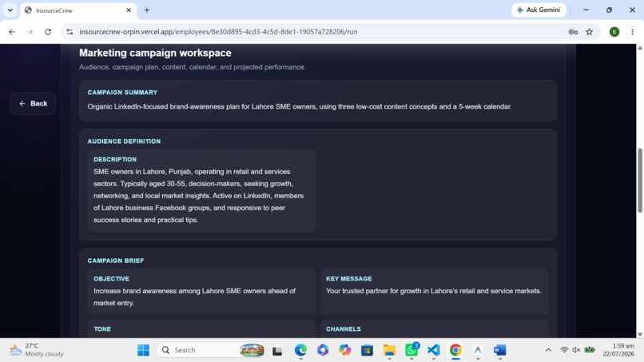Viewport: 644px width, 362px height.
Task: Click the 'Organic LinkedIn-focused brand-awareness plan' summary text
Action: click(x=300, y=106)
